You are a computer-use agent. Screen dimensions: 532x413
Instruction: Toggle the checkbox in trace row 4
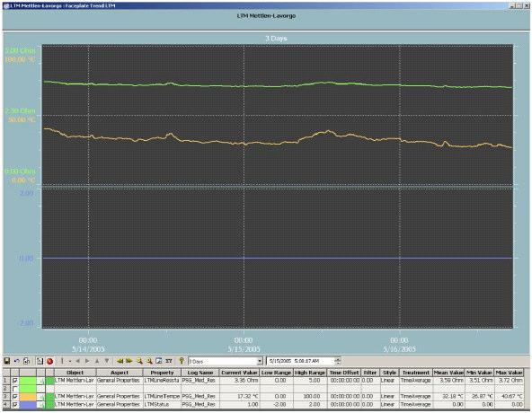click(15, 405)
